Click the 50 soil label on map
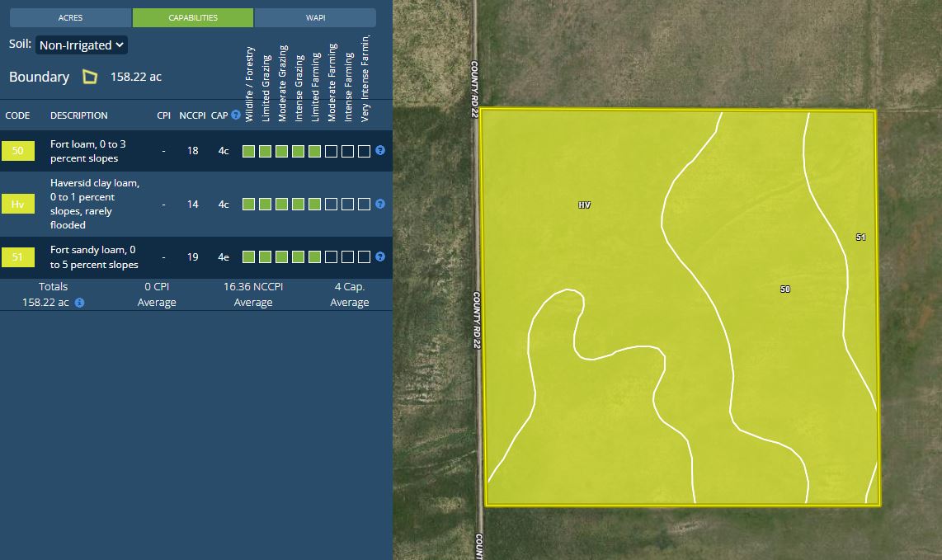Image resolution: width=942 pixels, height=560 pixels. 784,289
